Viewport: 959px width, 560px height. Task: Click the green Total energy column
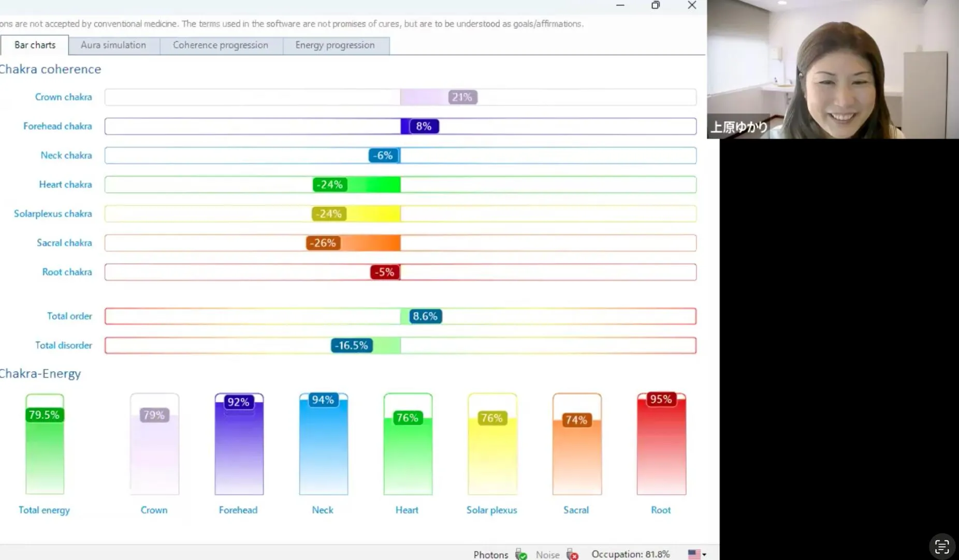tap(45, 445)
